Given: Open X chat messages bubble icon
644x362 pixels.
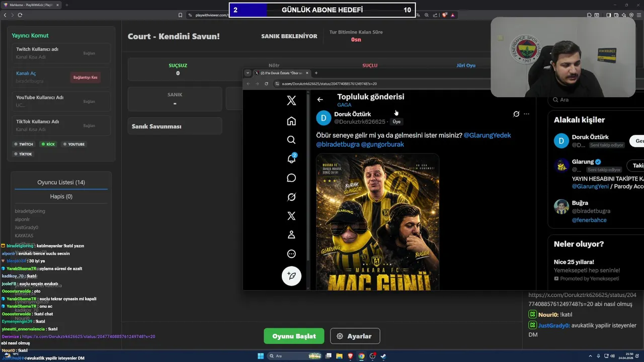Looking at the screenshot, I should coord(291,178).
